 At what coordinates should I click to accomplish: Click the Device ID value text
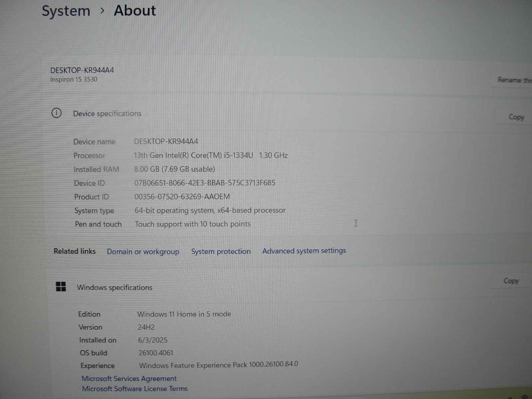point(204,183)
